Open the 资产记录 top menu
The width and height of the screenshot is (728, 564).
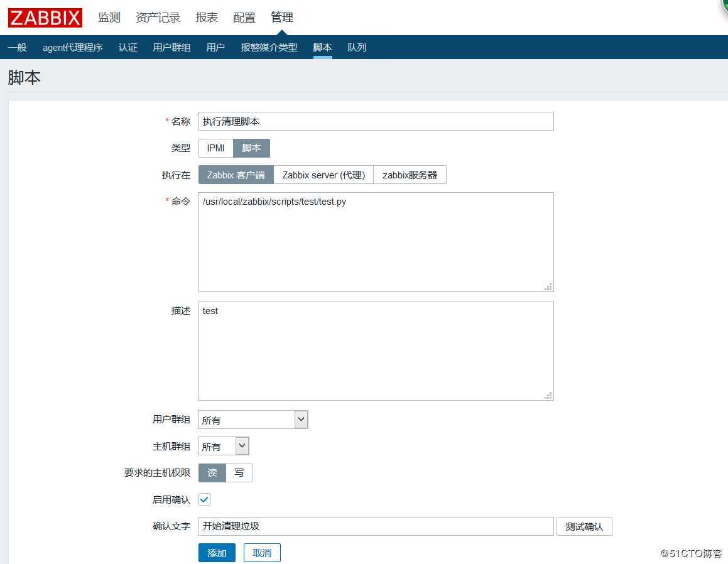tap(158, 18)
